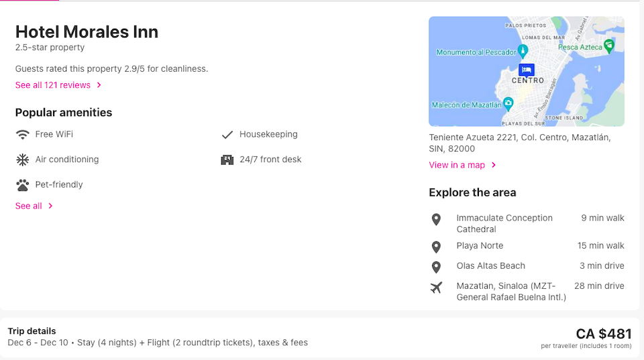The height and width of the screenshot is (360, 644).
Task: Click the Malecón de Mazatlán camera pin
Action: click(x=508, y=104)
